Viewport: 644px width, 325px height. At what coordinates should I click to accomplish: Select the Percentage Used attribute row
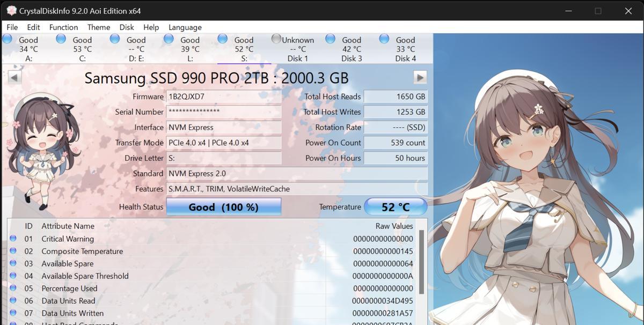(x=213, y=288)
